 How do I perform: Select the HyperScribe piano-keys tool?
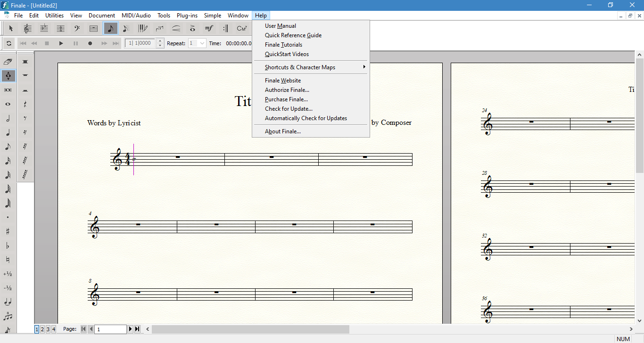pyautogui.click(x=143, y=28)
